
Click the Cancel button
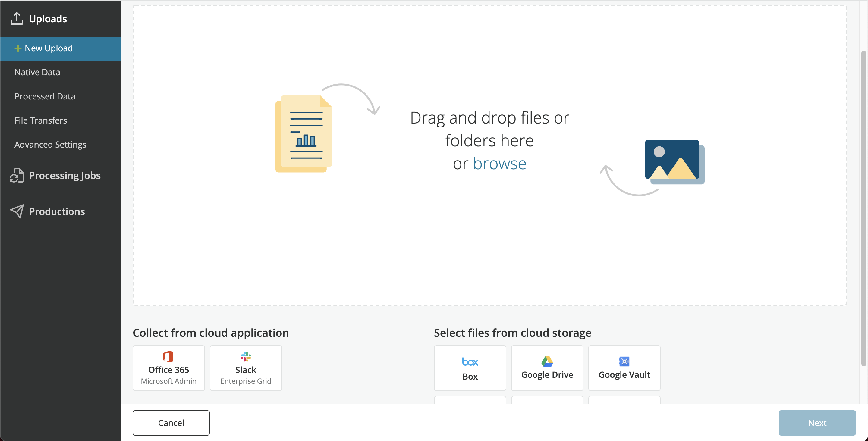pos(171,422)
